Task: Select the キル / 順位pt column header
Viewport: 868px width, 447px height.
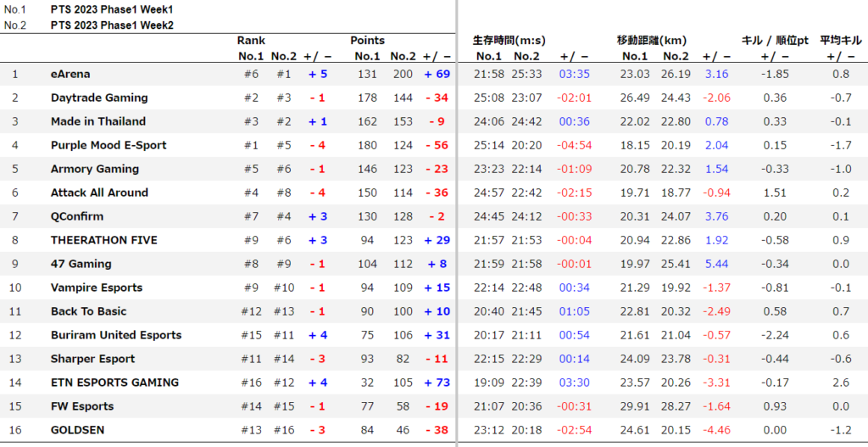Action: 775,40
